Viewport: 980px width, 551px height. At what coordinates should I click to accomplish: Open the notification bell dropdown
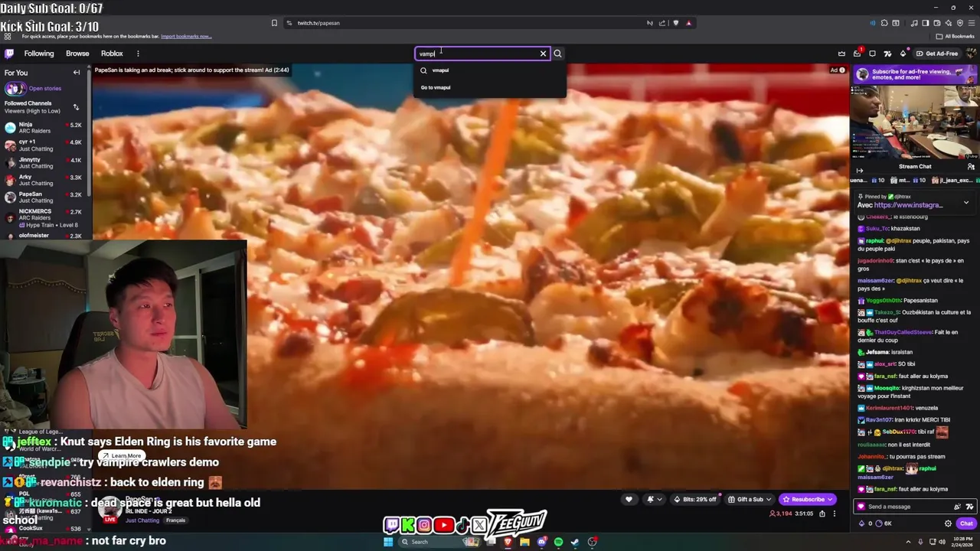point(655,499)
